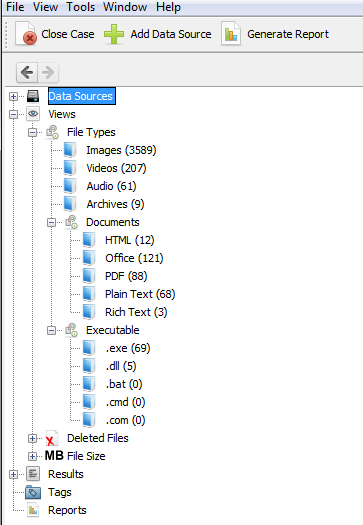This screenshot has height=525, width=363.
Task: Click the Videos folder icon
Action: coord(70,168)
